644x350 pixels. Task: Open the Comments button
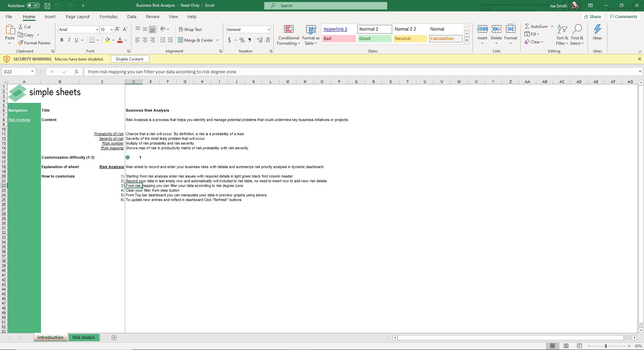tap(624, 16)
